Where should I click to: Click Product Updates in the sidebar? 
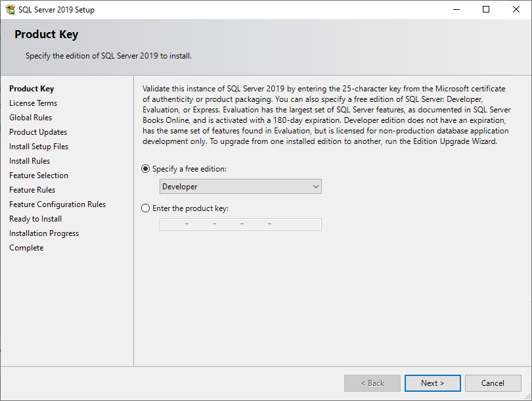[38, 132]
